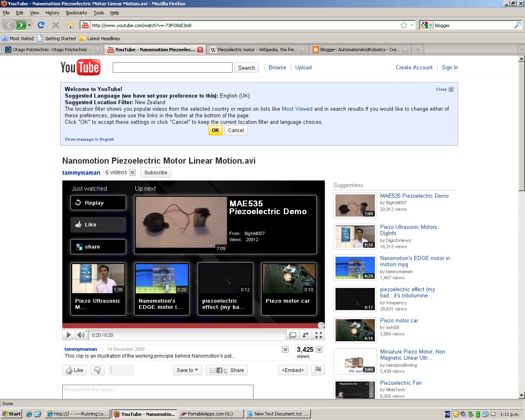Click the OK button in welcome message
This screenshot has width=525, height=420.
pyautogui.click(x=215, y=130)
